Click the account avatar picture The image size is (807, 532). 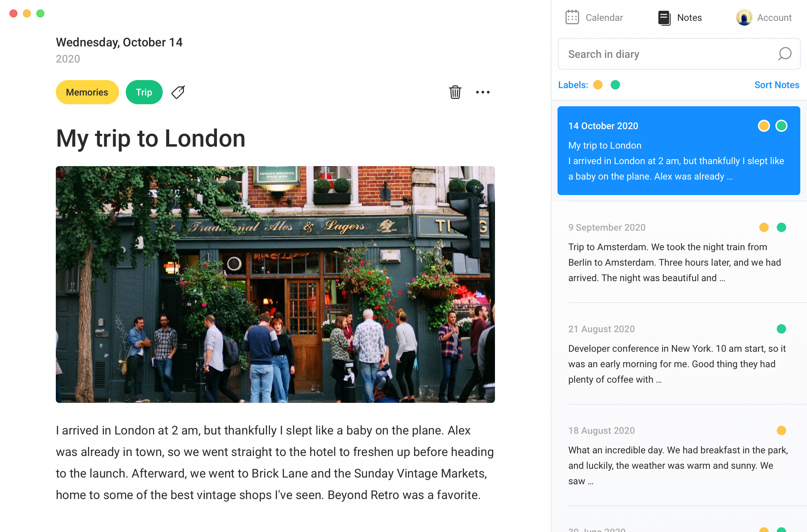tap(744, 17)
